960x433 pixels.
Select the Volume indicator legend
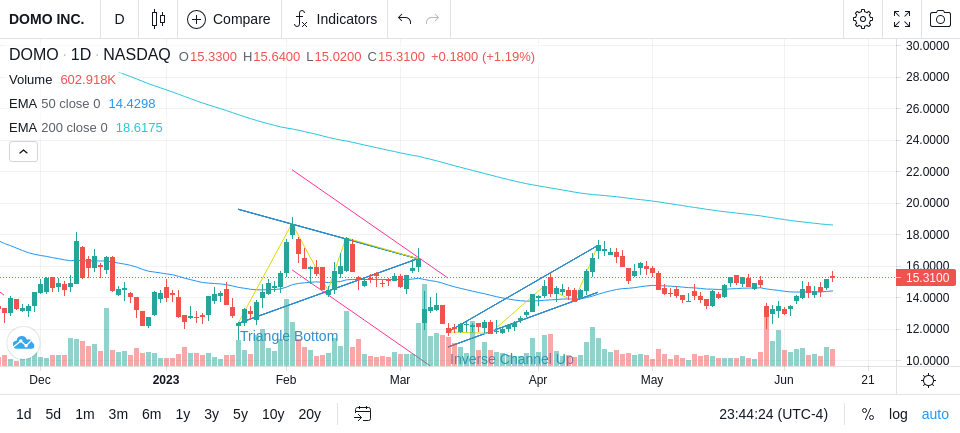[31, 80]
